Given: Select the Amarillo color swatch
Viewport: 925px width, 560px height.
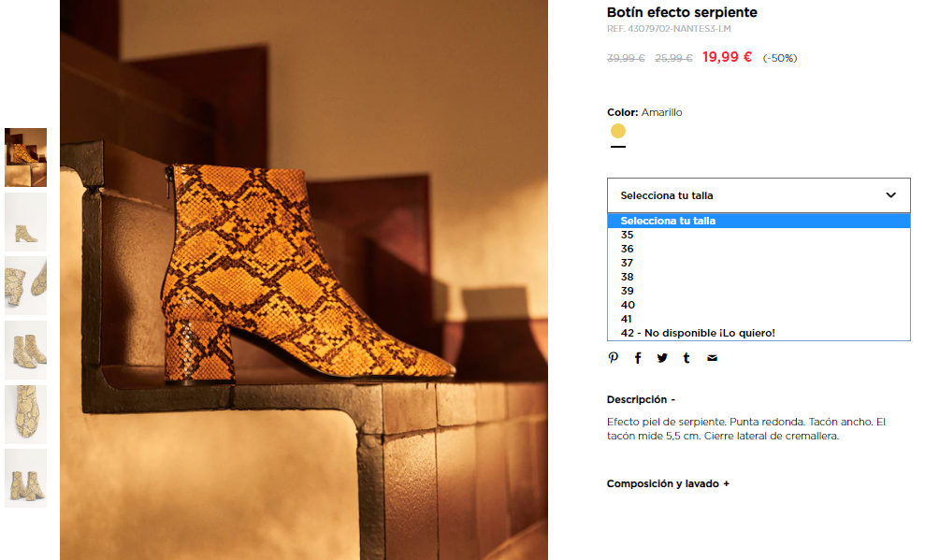Looking at the screenshot, I should [x=618, y=131].
